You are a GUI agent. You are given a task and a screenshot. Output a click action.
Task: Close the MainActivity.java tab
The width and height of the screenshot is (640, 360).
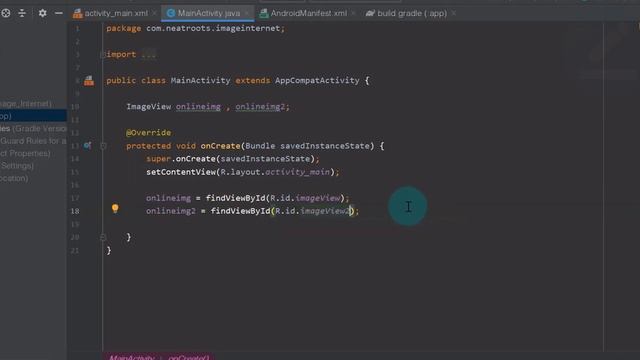(247, 13)
